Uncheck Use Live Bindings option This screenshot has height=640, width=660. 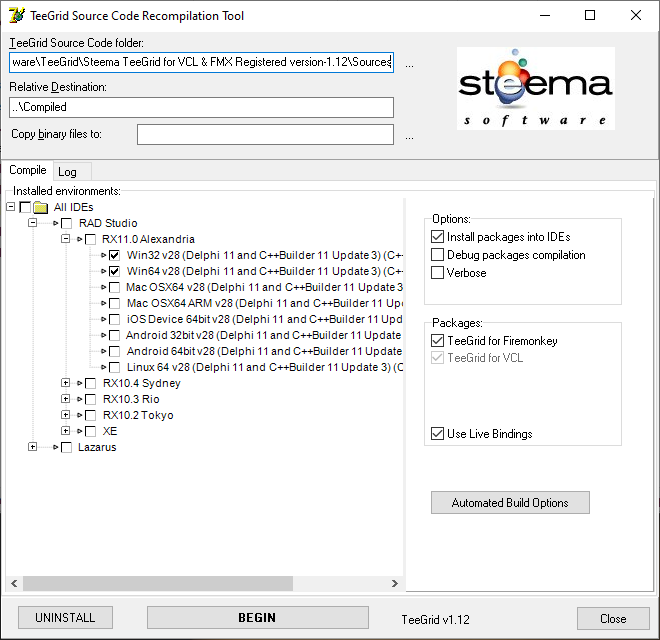(437, 433)
